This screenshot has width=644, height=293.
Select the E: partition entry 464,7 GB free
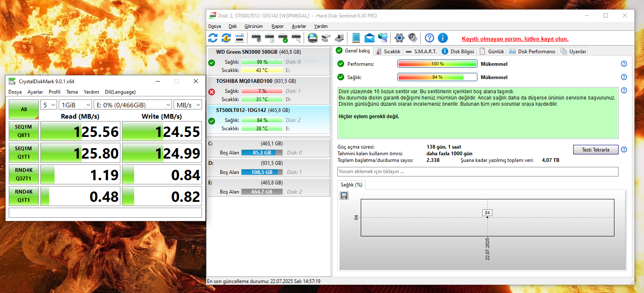click(x=268, y=188)
